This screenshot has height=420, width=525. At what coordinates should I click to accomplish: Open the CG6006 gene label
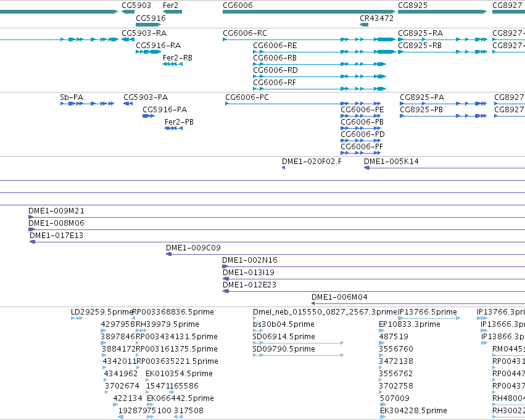click(x=238, y=6)
